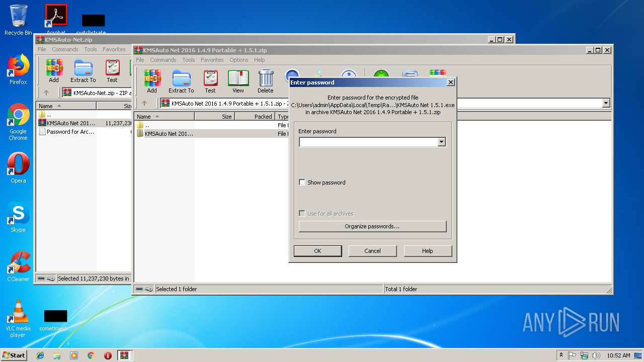Select the VLC media player desktop shortcut

pyautogui.click(x=18, y=319)
